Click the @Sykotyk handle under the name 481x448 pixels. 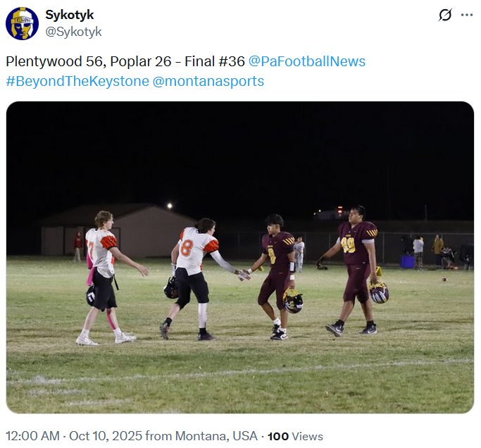point(73,32)
